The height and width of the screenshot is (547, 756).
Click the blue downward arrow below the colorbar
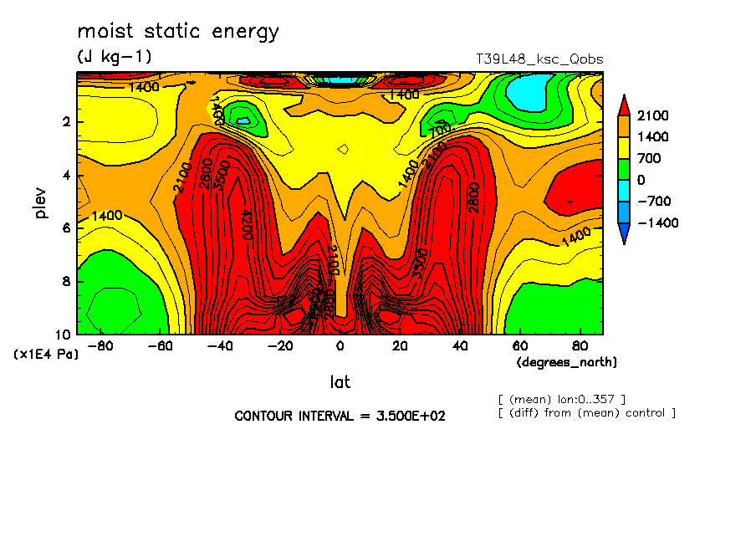(x=624, y=233)
